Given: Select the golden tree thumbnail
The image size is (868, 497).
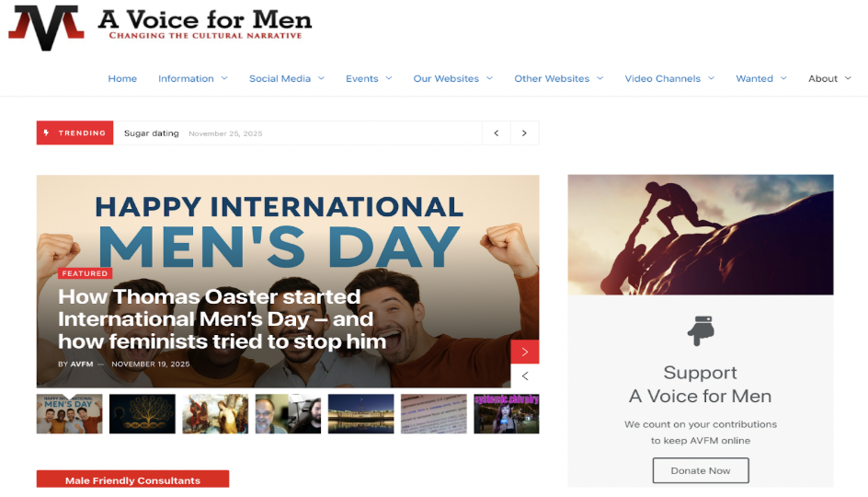Looking at the screenshot, I should point(142,414).
